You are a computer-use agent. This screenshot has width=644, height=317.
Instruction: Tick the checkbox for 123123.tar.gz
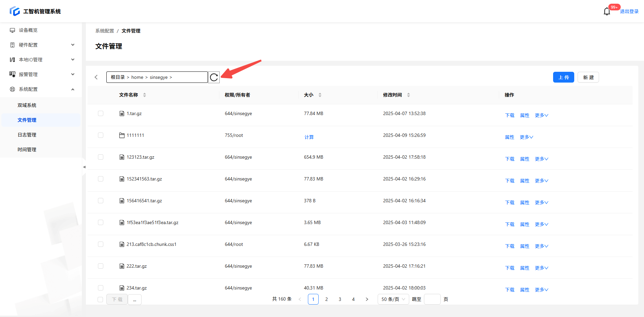(x=101, y=157)
